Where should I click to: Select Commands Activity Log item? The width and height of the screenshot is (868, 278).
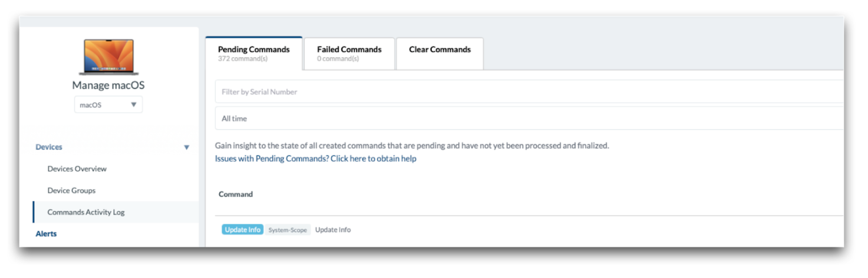coord(86,212)
